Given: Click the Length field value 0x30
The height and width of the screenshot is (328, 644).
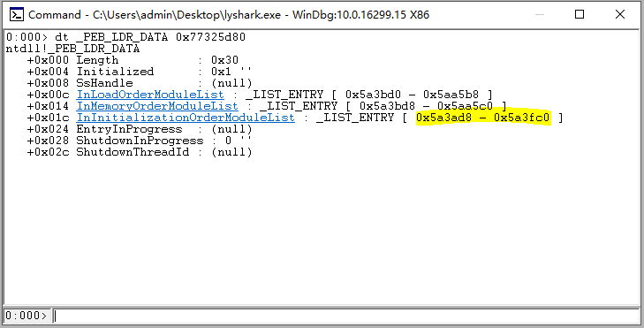Looking at the screenshot, I should (x=224, y=60).
